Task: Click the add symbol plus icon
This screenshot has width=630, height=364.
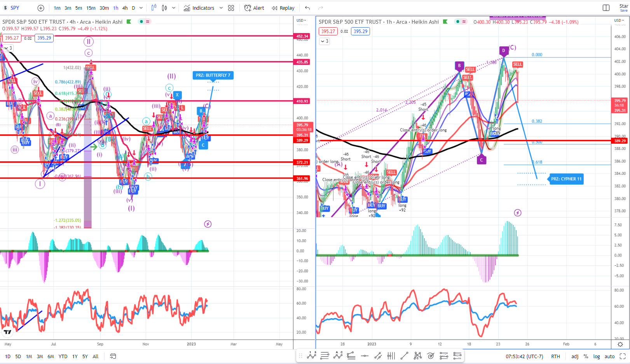Action: 41,8
